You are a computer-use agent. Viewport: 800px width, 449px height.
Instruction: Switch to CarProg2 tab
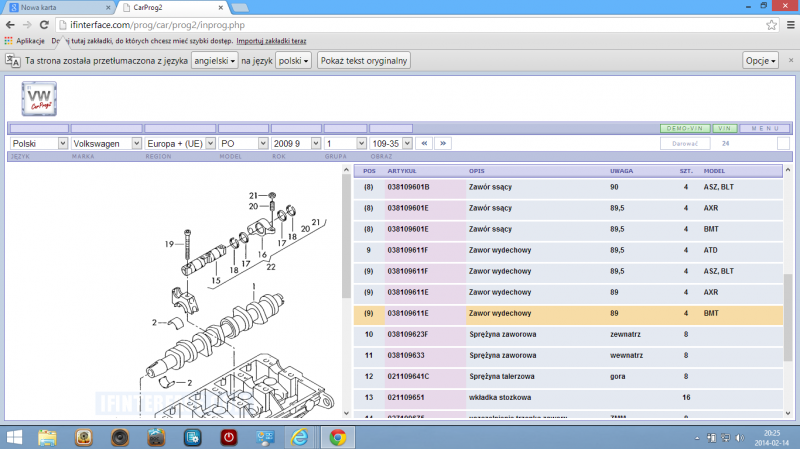(171, 8)
